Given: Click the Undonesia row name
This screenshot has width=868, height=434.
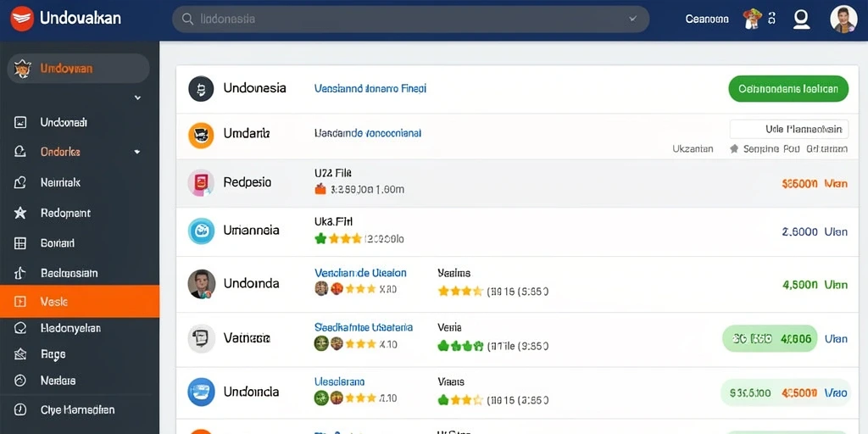Looking at the screenshot, I should tap(254, 88).
